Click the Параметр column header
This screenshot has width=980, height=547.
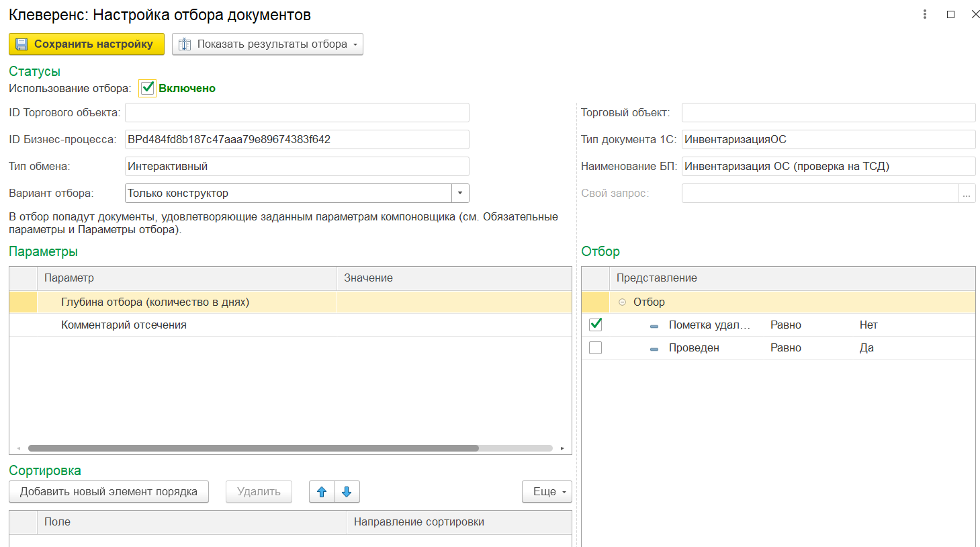(187, 278)
